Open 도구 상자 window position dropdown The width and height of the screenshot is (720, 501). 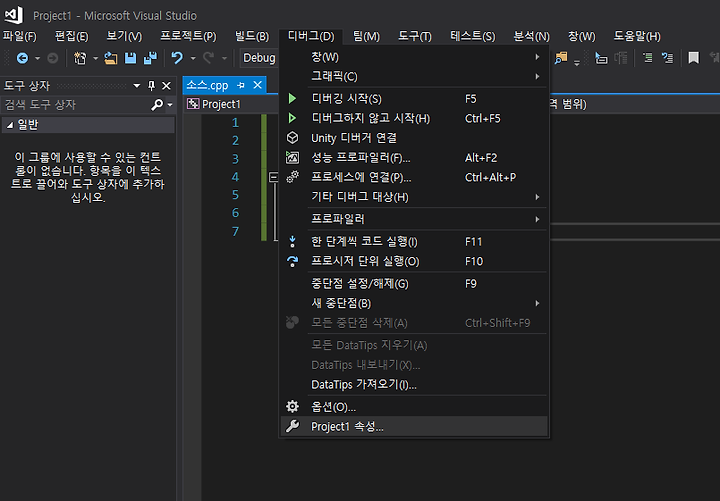136,86
